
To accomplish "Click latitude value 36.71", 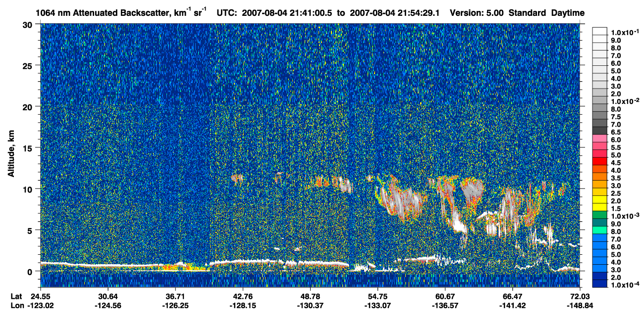I will pyautogui.click(x=175, y=296).
